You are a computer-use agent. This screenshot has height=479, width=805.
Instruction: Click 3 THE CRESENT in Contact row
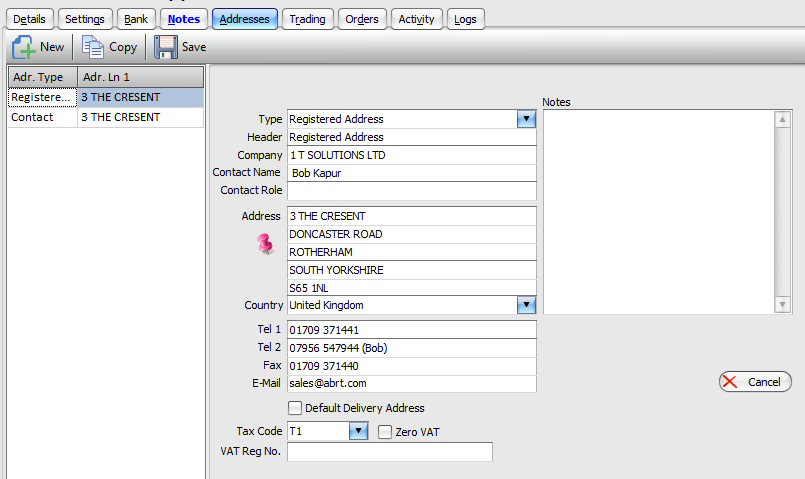point(121,117)
